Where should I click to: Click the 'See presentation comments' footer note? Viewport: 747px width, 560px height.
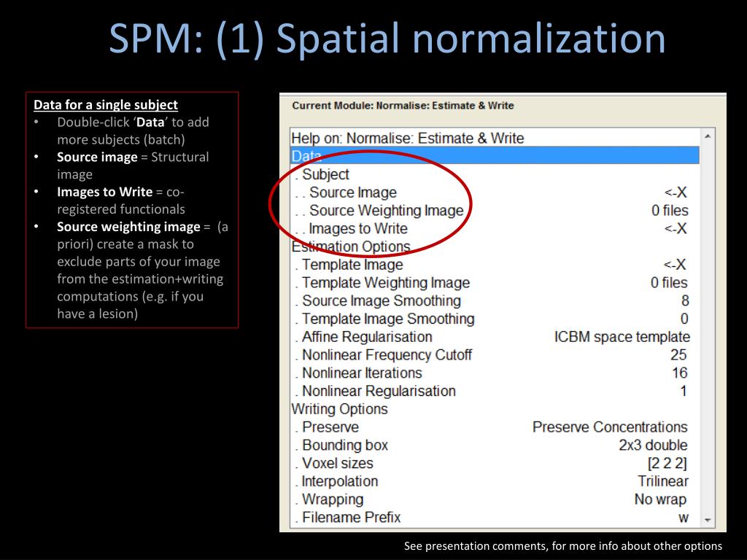pyautogui.click(x=563, y=546)
